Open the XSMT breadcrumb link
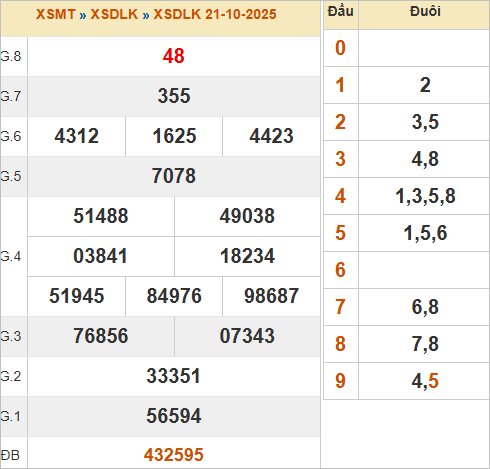 point(55,14)
